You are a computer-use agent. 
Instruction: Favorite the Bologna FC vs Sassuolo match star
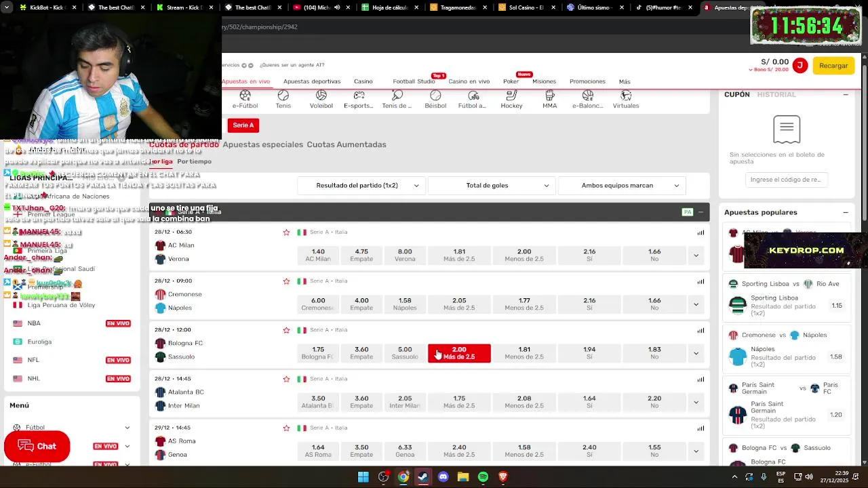(x=286, y=330)
